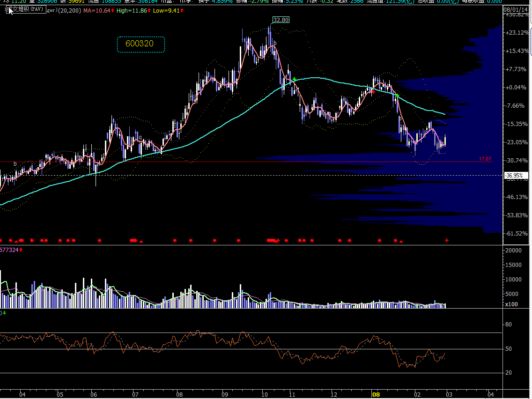Click the 05 month marker on time axis
Image resolution: width=532 pixels, height=399 pixels.
coord(60,395)
